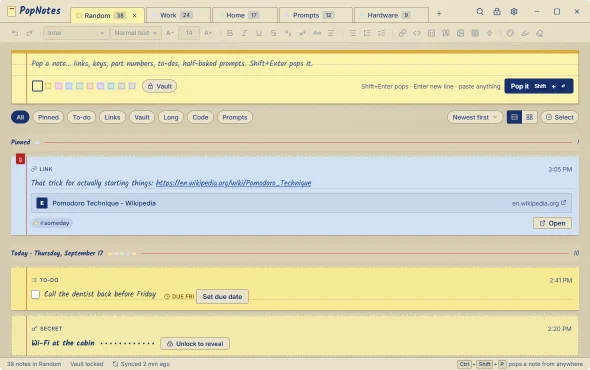This screenshot has height=370, width=590.
Task: Clear formatting with eraser icon
Action: [x=540, y=33]
